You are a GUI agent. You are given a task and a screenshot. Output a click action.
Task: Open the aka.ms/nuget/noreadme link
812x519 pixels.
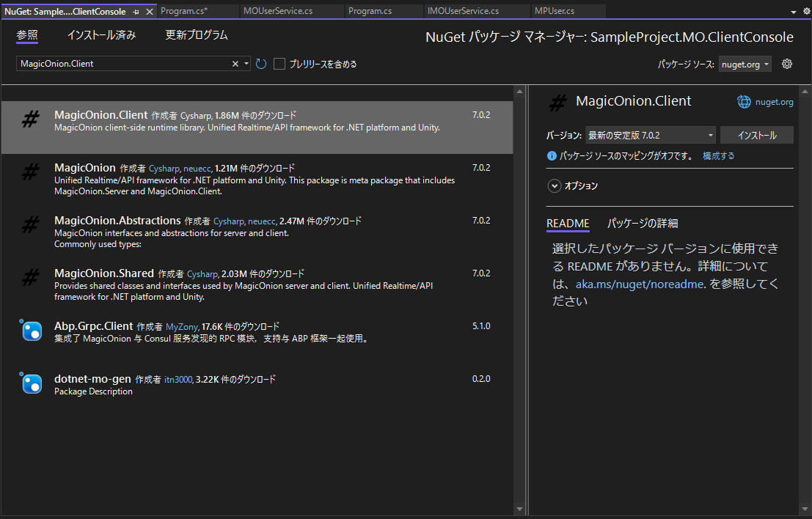click(x=640, y=284)
